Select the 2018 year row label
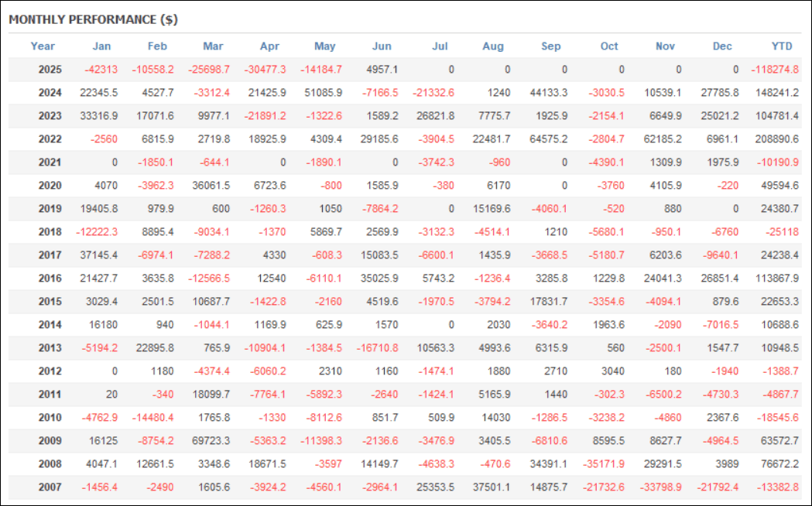 point(50,232)
